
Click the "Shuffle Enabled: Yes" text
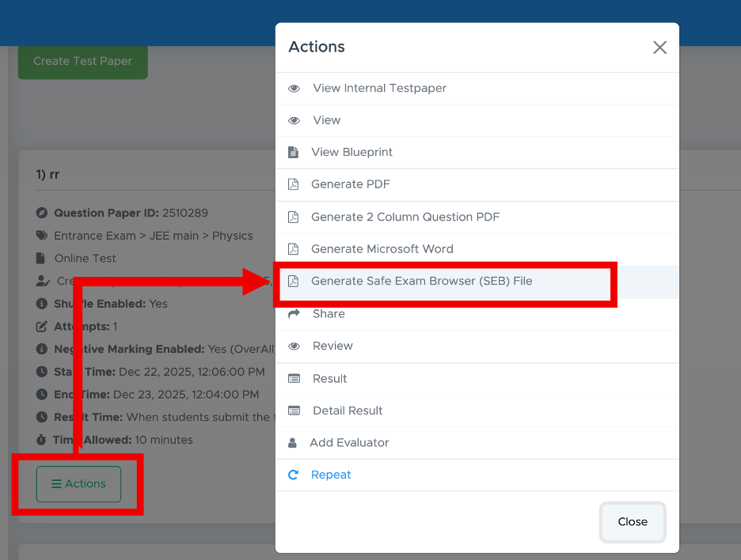click(111, 304)
